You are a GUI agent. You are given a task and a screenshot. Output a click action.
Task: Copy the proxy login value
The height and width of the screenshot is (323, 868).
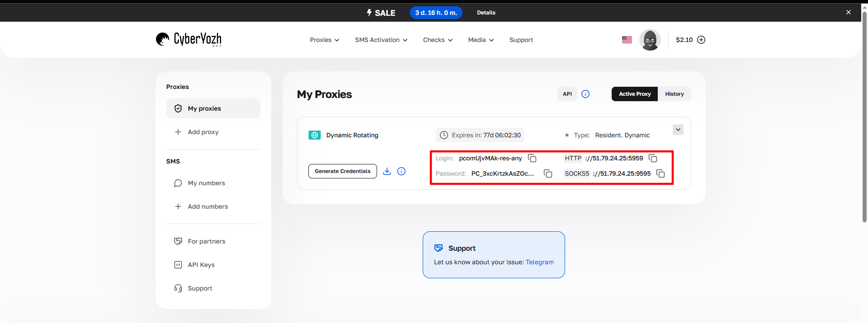click(x=532, y=158)
